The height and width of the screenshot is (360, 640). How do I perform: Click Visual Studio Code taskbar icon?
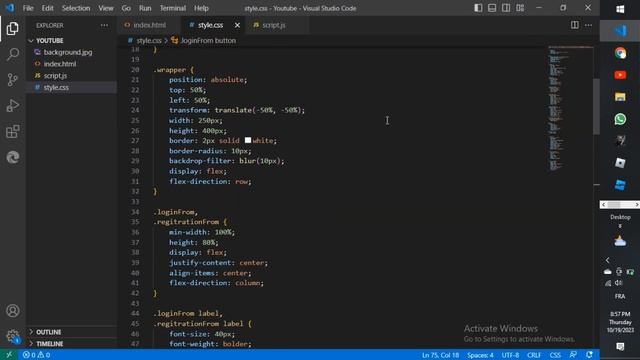pyautogui.click(x=620, y=31)
